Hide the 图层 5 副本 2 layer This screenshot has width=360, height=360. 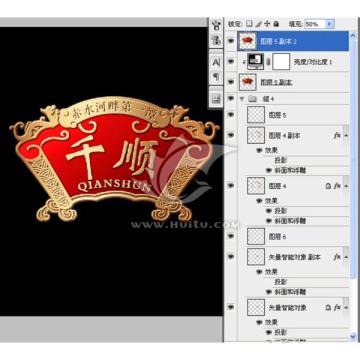231,41
